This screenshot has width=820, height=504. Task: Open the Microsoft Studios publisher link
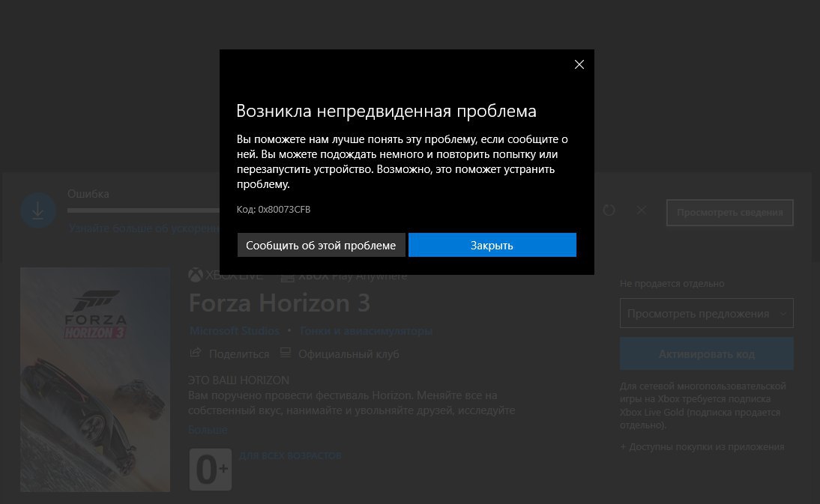pos(235,330)
